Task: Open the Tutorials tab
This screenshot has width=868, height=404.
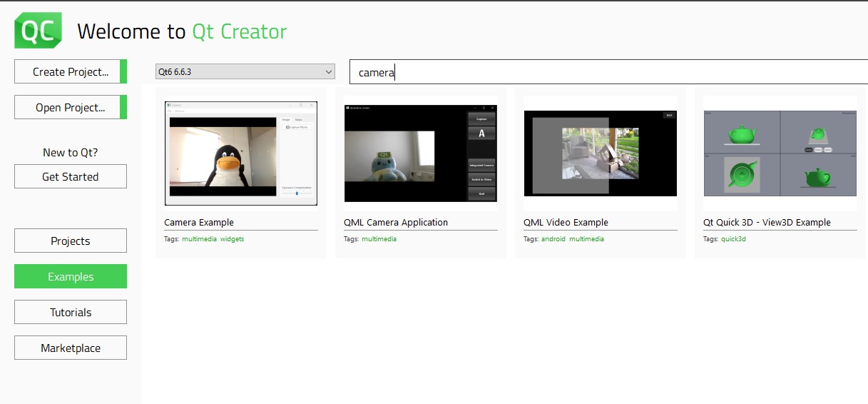Action: point(71,312)
